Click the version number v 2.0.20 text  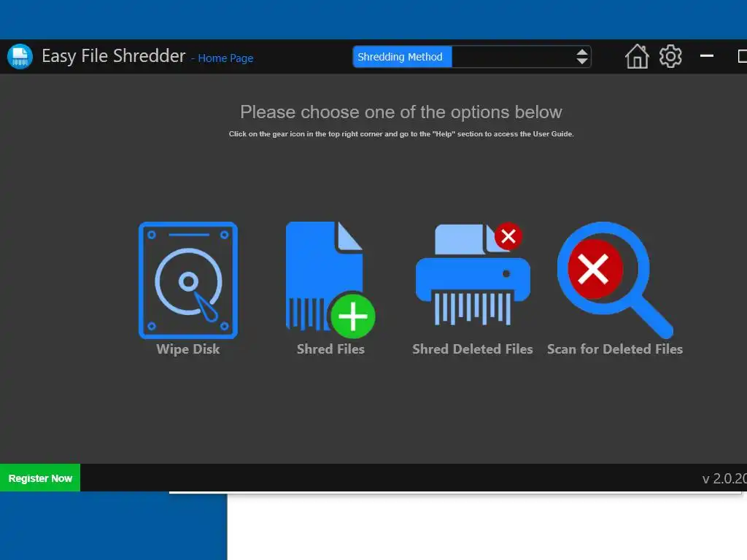[x=724, y=478]
